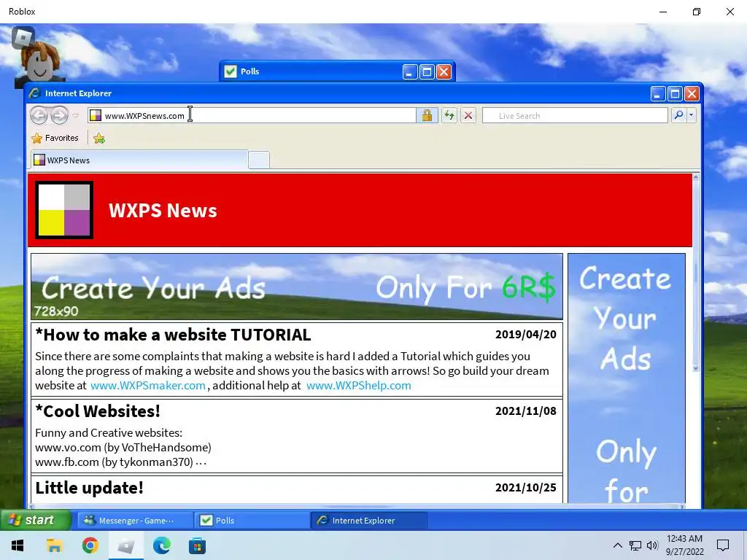This screenshot has height=560, width=747.
Task: Click the magnifier search button
Action: [x=678, y=115]
